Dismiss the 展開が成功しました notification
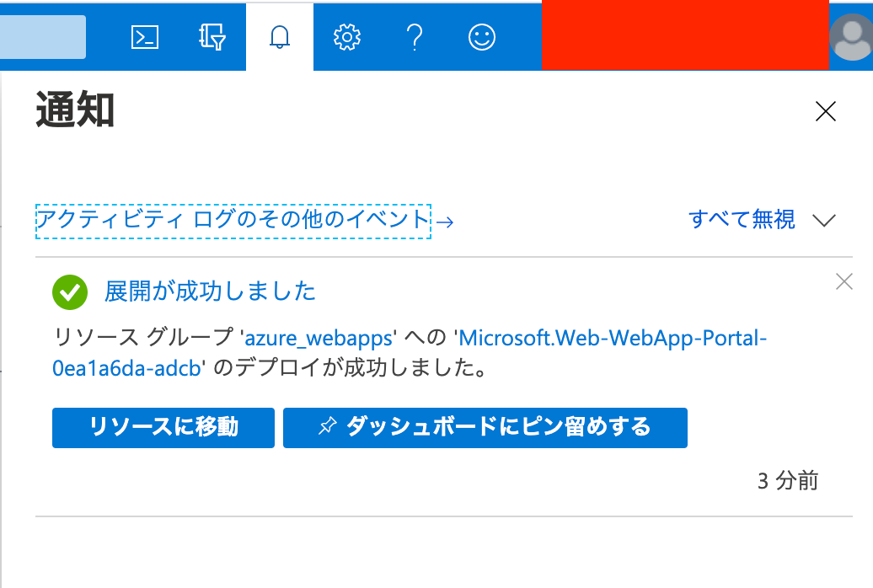The width and height of the screenshot is (873, 588). tap(844, 281)
